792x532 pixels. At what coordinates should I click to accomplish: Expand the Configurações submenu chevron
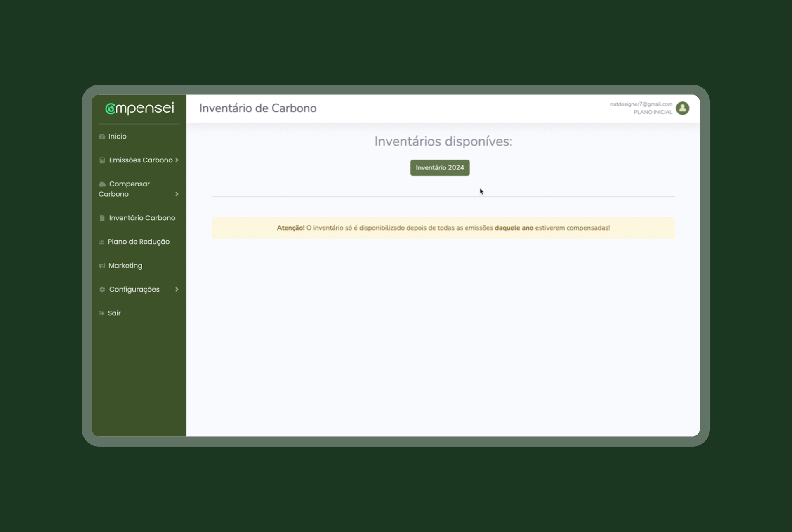[177, 290]
